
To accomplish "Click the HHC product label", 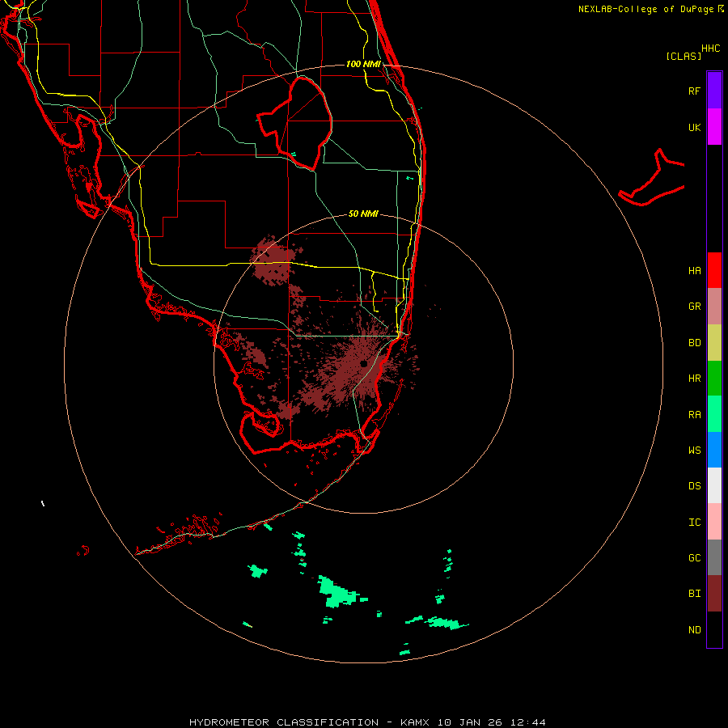I will pos(710,49).
